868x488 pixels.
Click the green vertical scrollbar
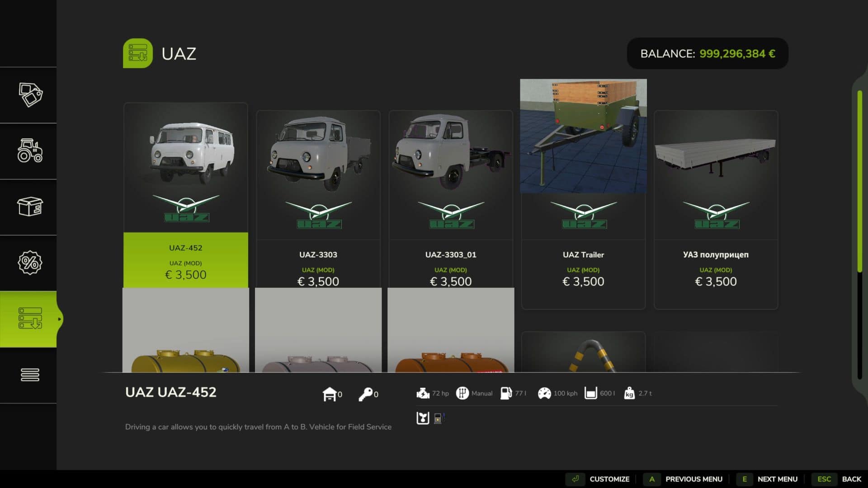coord(859,181)
